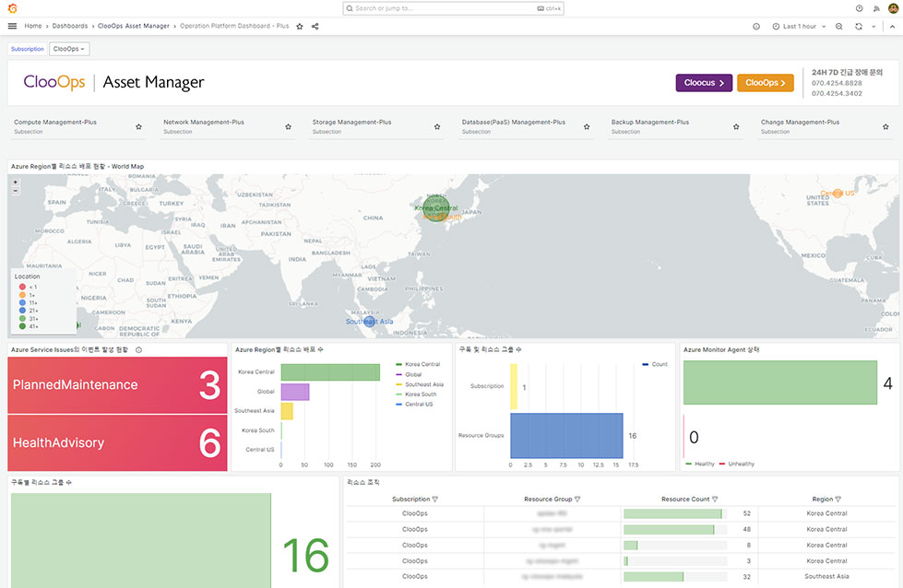Click the purple Cloocus button

704,83
